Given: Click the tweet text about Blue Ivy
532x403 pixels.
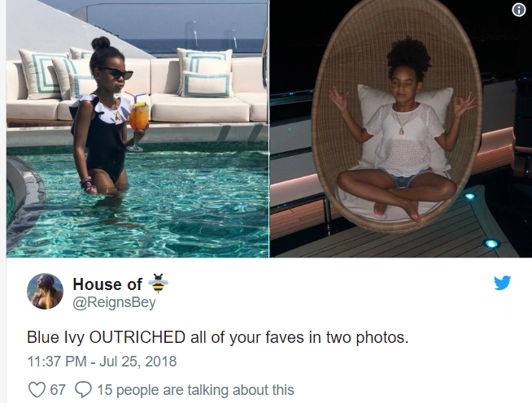Looking at the screenshot, I should [217, 337].
